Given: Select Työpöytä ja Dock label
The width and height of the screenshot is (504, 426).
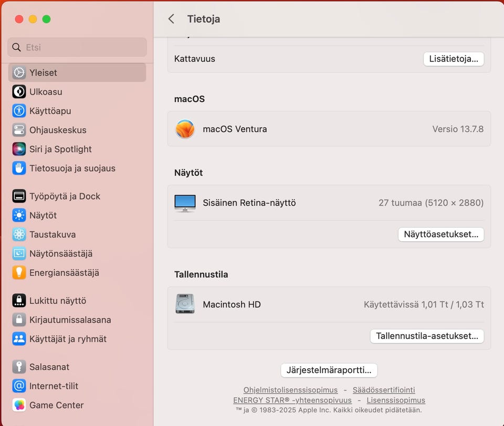Looking at the screenshot, I should 65,196.
